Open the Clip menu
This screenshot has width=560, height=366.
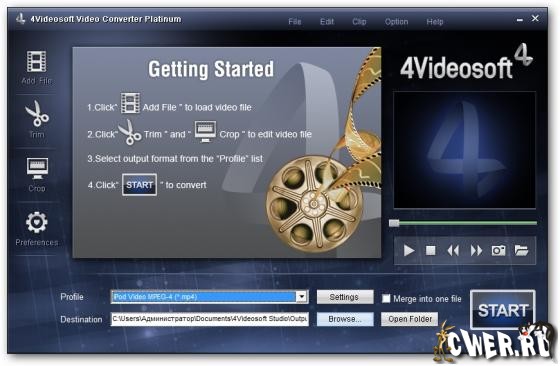(x=359, y=22)
